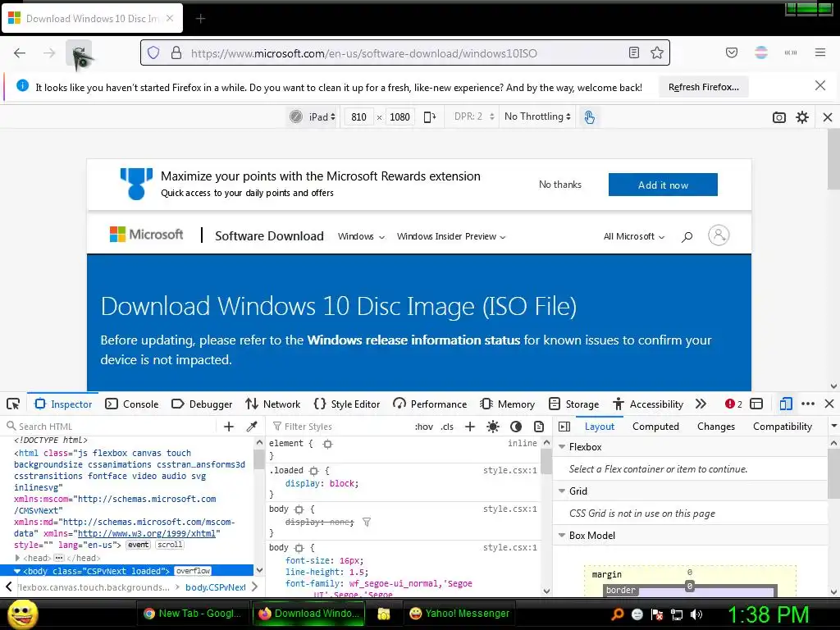This screenshot has width=840, height=630.
Task: Toggle dark color scheme simulation
Action: tap(516, 427)
